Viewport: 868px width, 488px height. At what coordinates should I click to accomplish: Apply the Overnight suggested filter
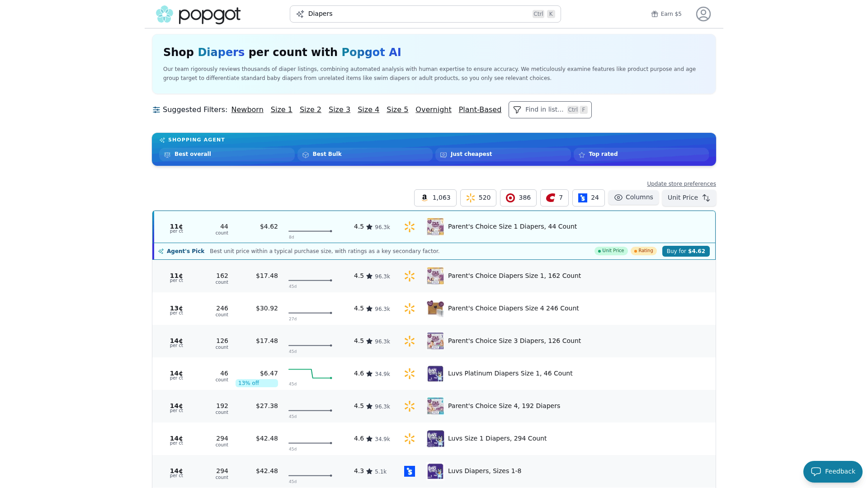pyautogui.click(x=433, y=110)
